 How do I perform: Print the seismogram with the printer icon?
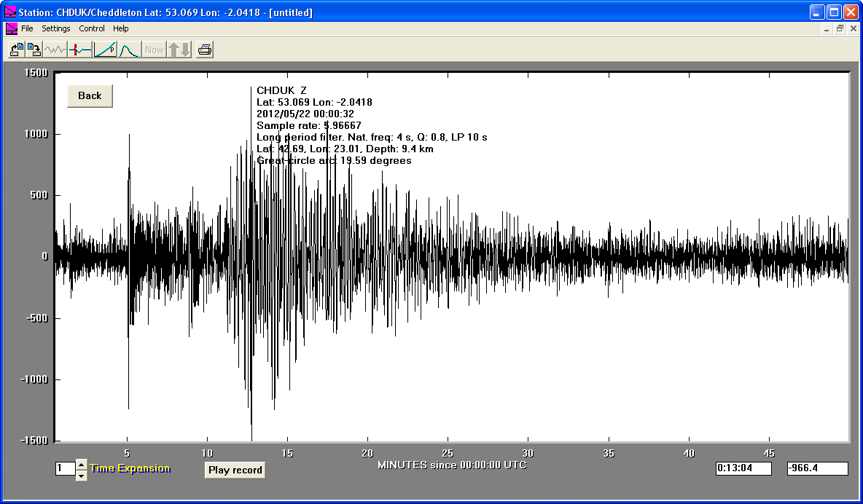pyautogui.click(x=205, y=50)
